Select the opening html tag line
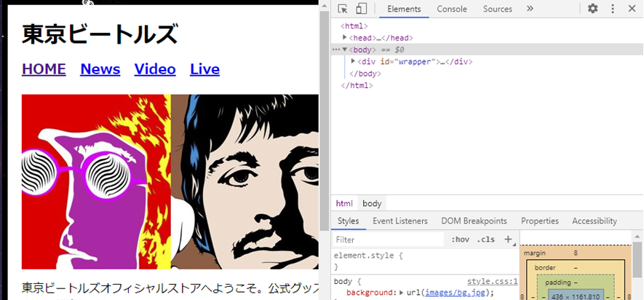Viewport: 644px width, 300px height. point(354,26)
